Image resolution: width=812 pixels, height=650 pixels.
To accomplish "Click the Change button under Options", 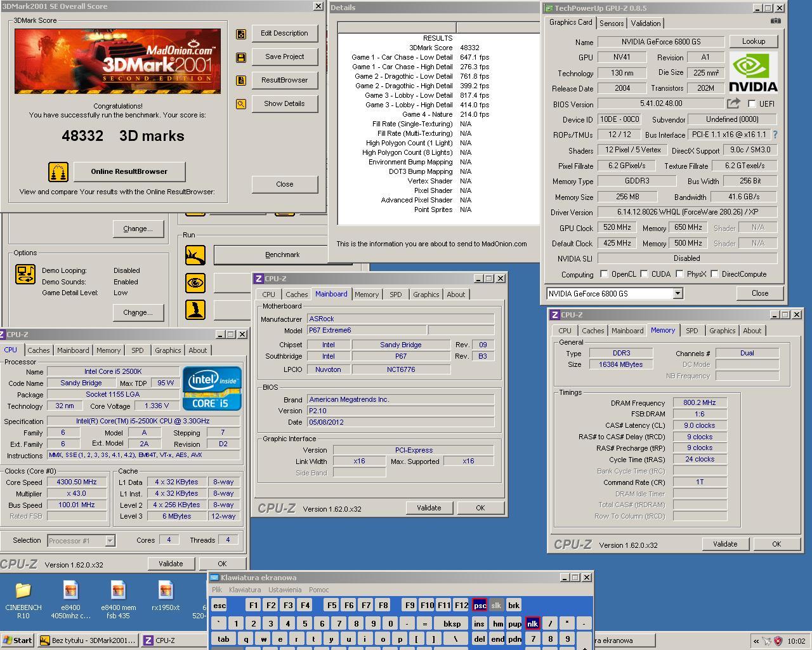I will (138, 312).
